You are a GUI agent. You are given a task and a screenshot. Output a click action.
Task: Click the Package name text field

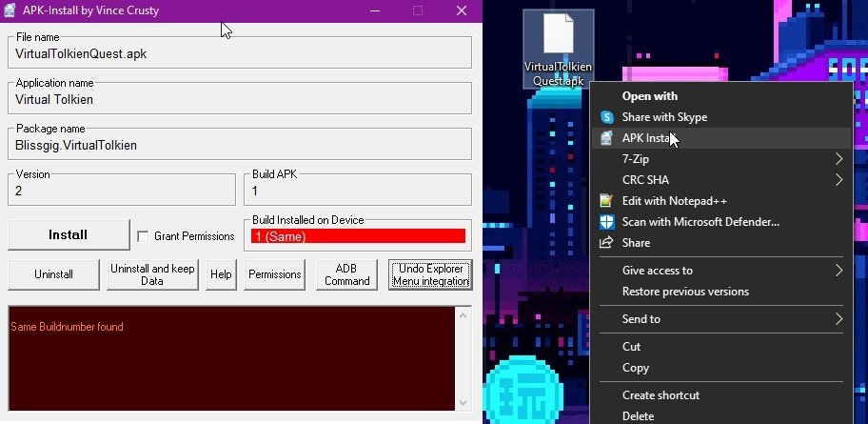tap(240, 145)
